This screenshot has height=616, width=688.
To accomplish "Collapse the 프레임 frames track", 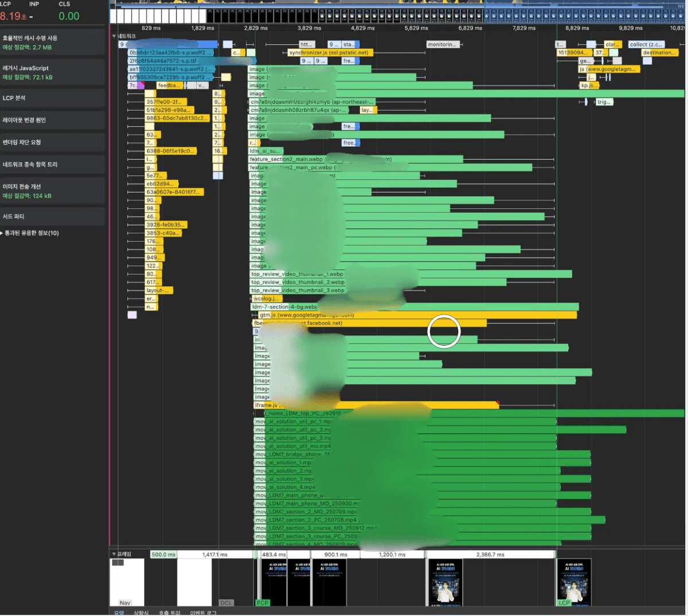I will tap(114, 554).
